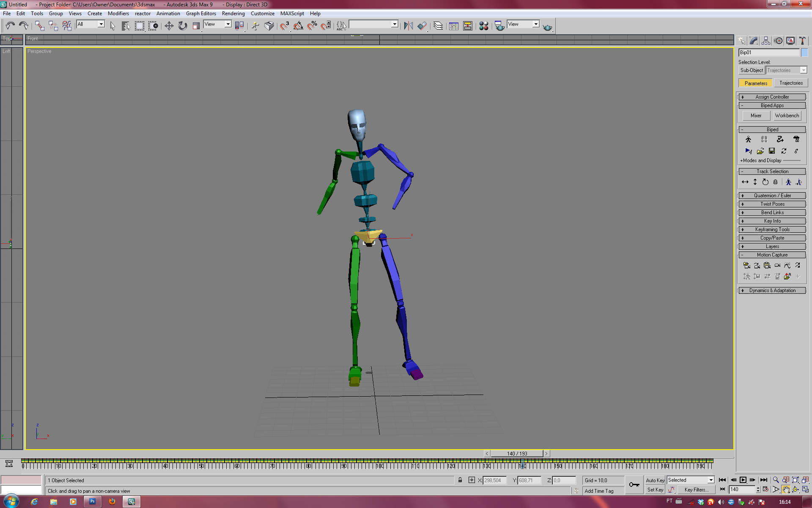The image size is (812, 508).
Task: Toggle Mixer Mode in Biped rollout
Action: tap(796, 139)
